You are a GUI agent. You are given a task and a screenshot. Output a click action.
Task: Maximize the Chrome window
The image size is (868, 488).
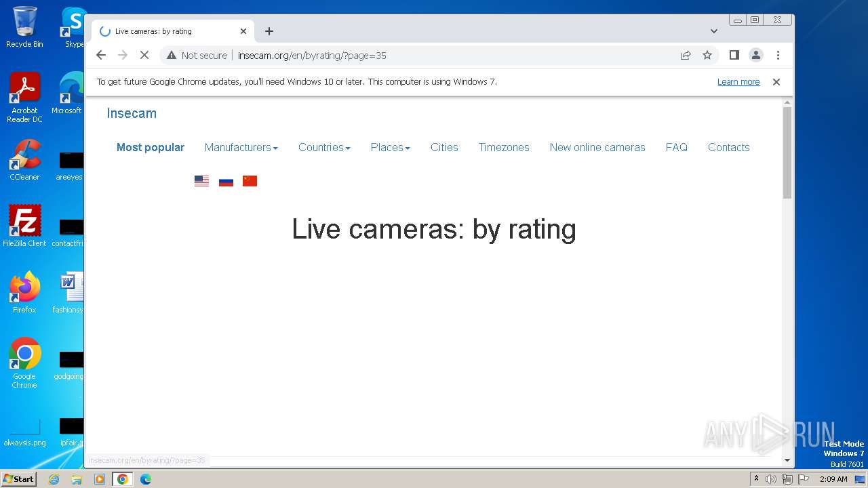(755, 20)
